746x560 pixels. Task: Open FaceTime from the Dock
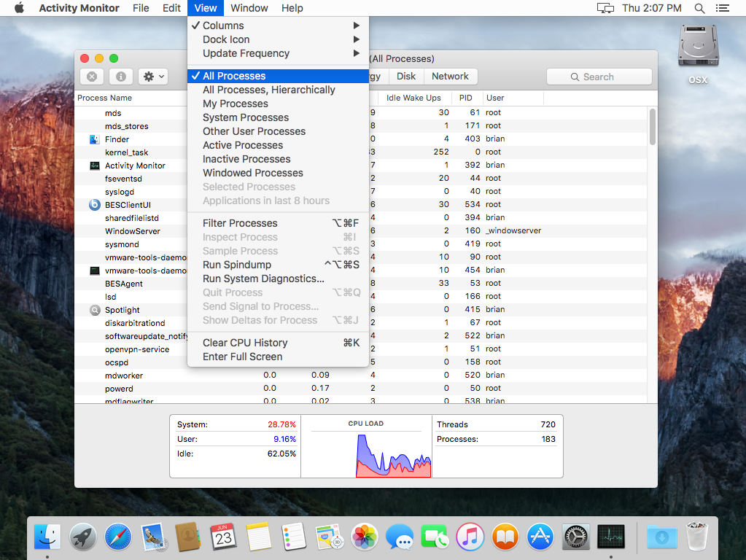click(x=435, y=537)
